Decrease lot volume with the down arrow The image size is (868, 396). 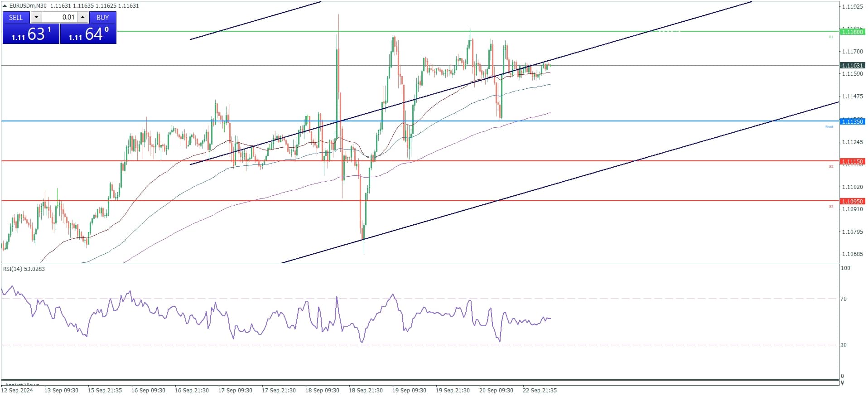tap(36, 17)
